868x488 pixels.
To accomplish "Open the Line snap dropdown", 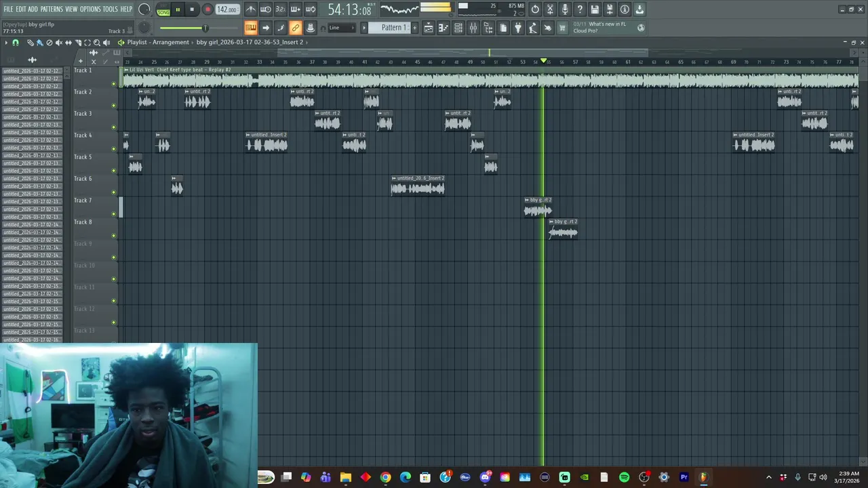I will (341, 28).
